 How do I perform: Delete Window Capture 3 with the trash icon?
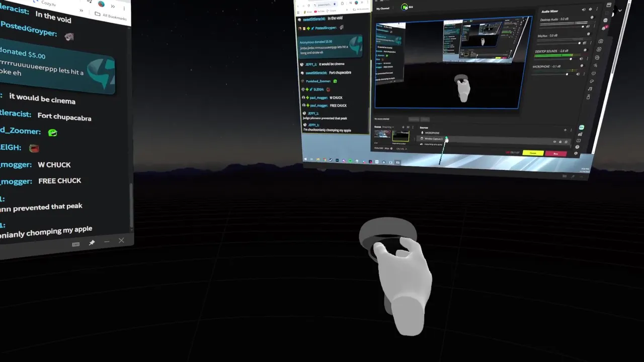point(566,142)
